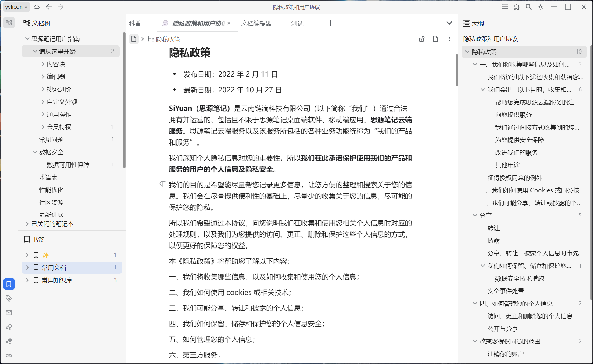This screenshot has width=593, height=364.
Task: Toggle light/dark appearance mode icon
Action: [540, 7]
